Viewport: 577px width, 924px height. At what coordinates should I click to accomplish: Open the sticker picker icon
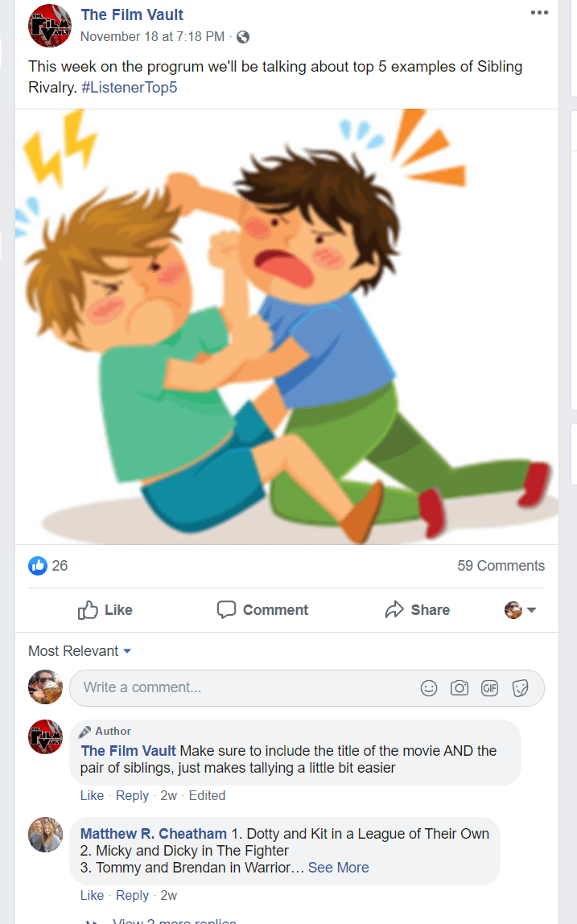[x=521, y=687]
